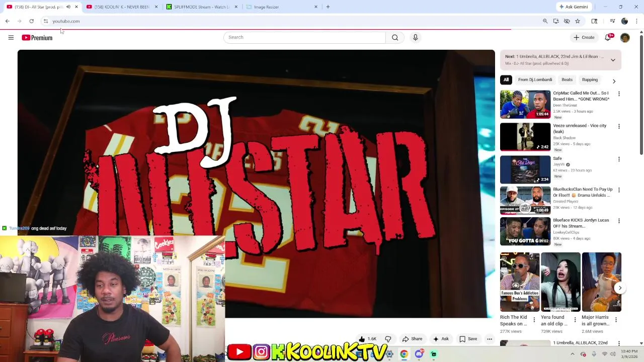644x362 pixels.
Task: Focus the YouTube search field
Action: [x=304, y=37]
